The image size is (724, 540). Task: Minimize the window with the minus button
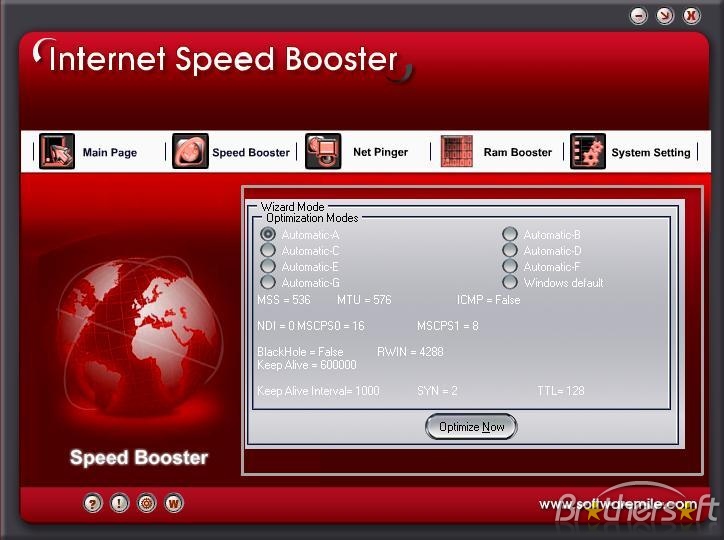[639, 16]
